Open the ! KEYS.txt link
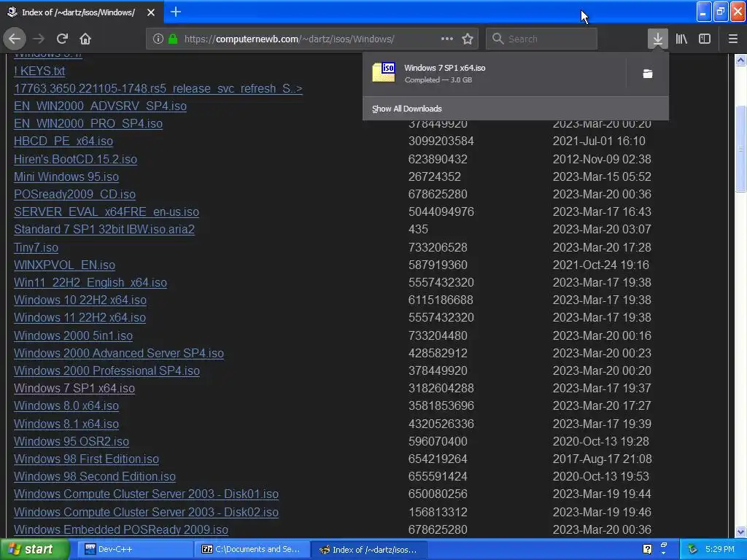 click(39, 71)
